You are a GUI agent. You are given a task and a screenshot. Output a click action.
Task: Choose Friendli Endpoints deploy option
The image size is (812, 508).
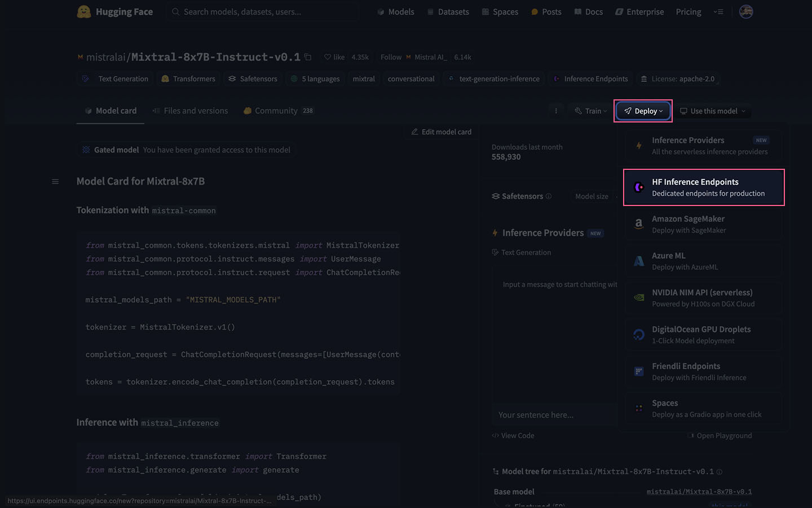click(x=704, y=371)
